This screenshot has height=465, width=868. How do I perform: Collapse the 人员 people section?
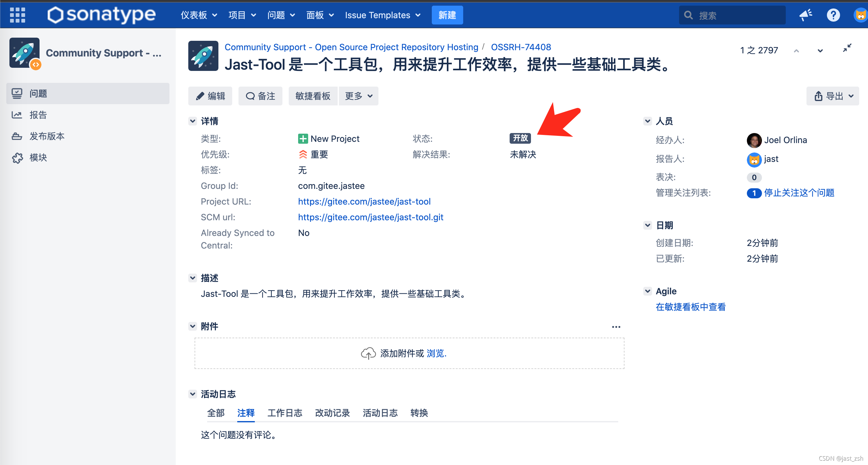click(647, 121)
